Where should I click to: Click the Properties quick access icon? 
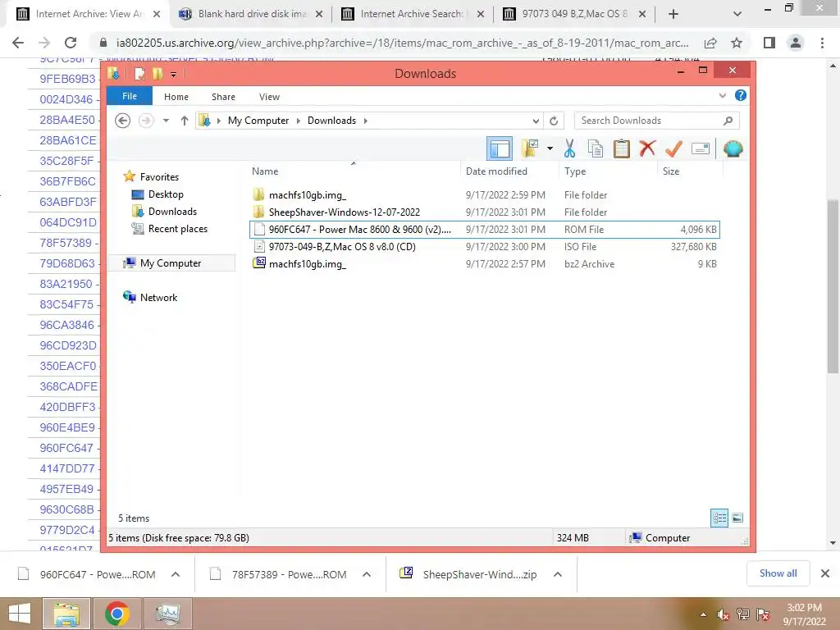(139, 74)
